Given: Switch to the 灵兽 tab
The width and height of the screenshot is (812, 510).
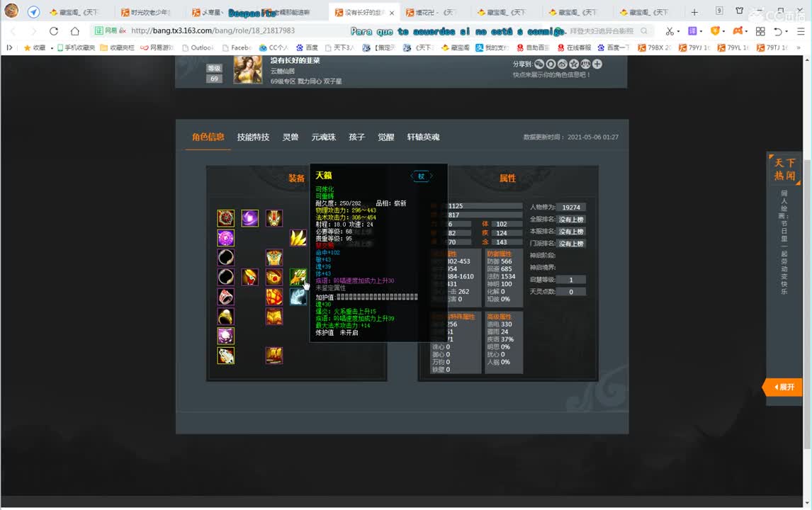Looking at the screenshot, I should (291, 137).
